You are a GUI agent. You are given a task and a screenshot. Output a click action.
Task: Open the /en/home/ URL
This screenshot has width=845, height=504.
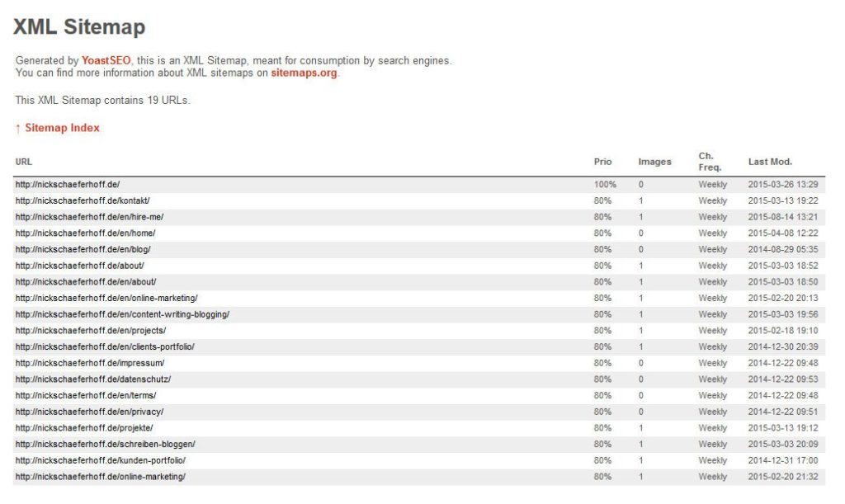click(x=85, y=233)
